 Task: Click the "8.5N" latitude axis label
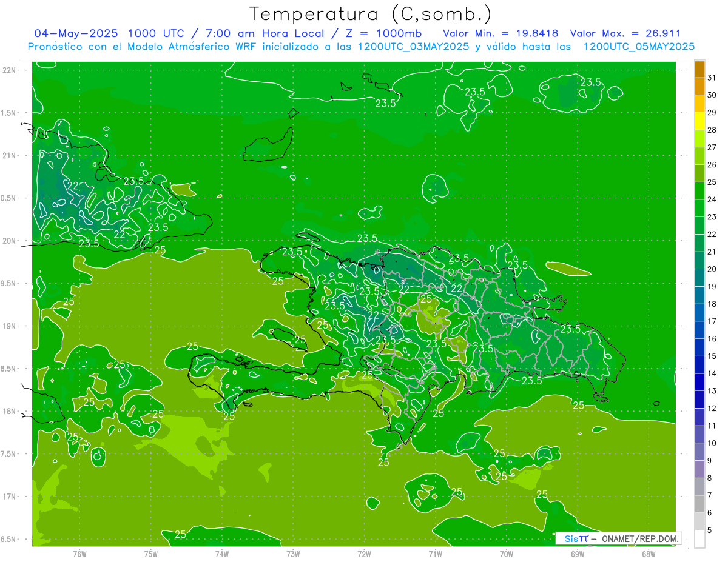click(x=9, y=369)
